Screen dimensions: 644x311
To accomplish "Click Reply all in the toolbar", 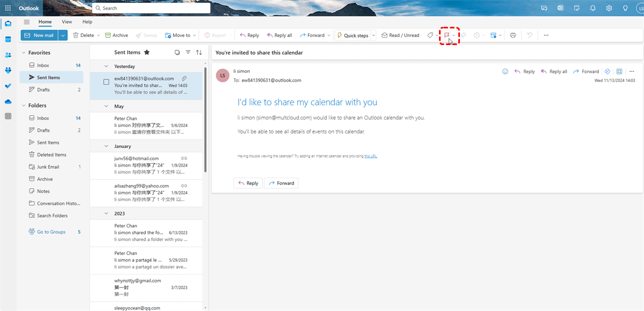I will pos(279,35).
